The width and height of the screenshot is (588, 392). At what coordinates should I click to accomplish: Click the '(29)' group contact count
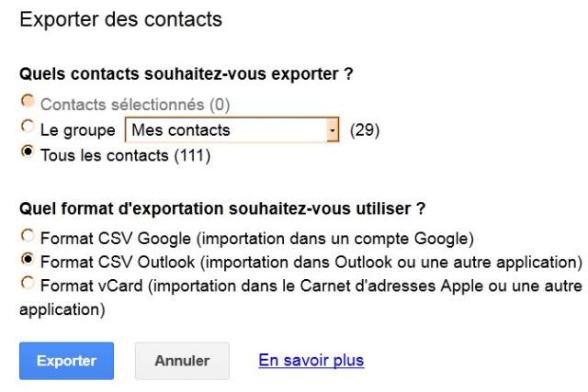pos(365,130)
